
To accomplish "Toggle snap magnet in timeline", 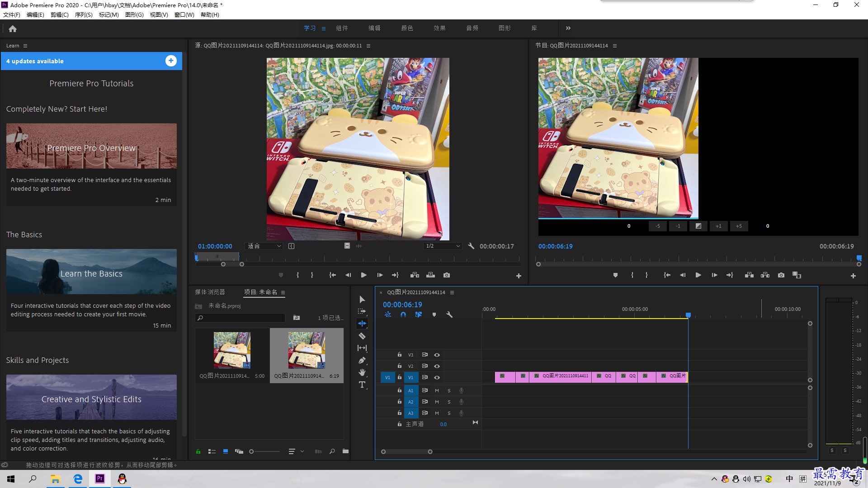I will pyautogui.click(x=403, y=314).
